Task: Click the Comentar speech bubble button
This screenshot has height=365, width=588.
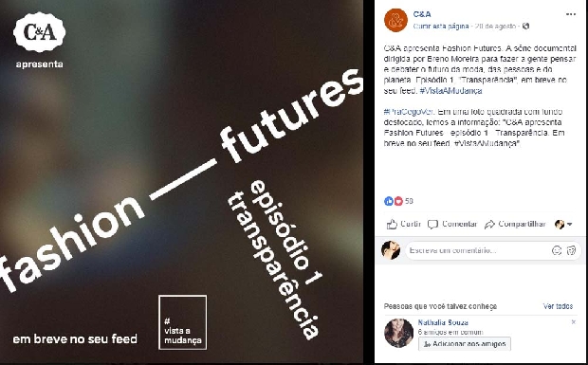Action: pos(452,224)
